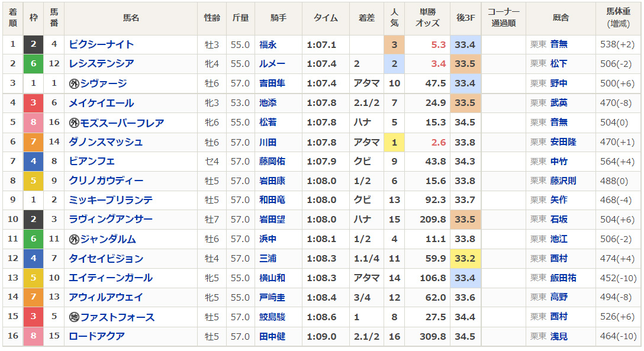Click horse ラヴィングアンサー

point(111,219)
